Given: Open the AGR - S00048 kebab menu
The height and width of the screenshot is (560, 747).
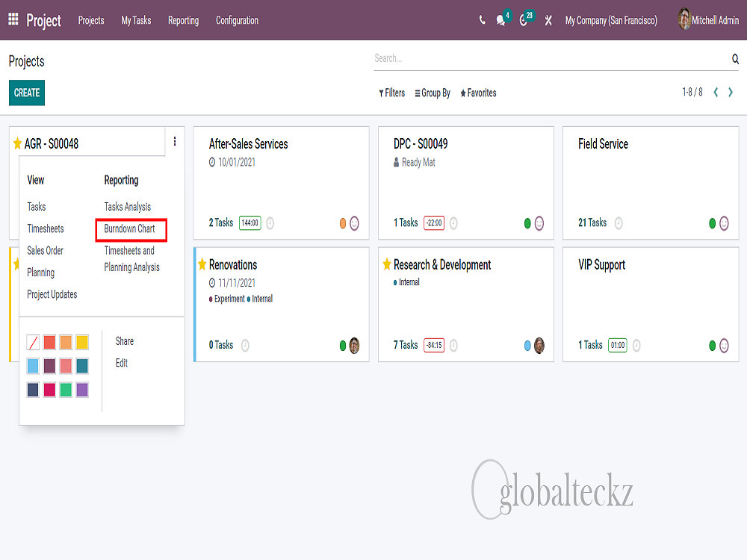Looking at the screenshot, I should click(x=175, y=141).
